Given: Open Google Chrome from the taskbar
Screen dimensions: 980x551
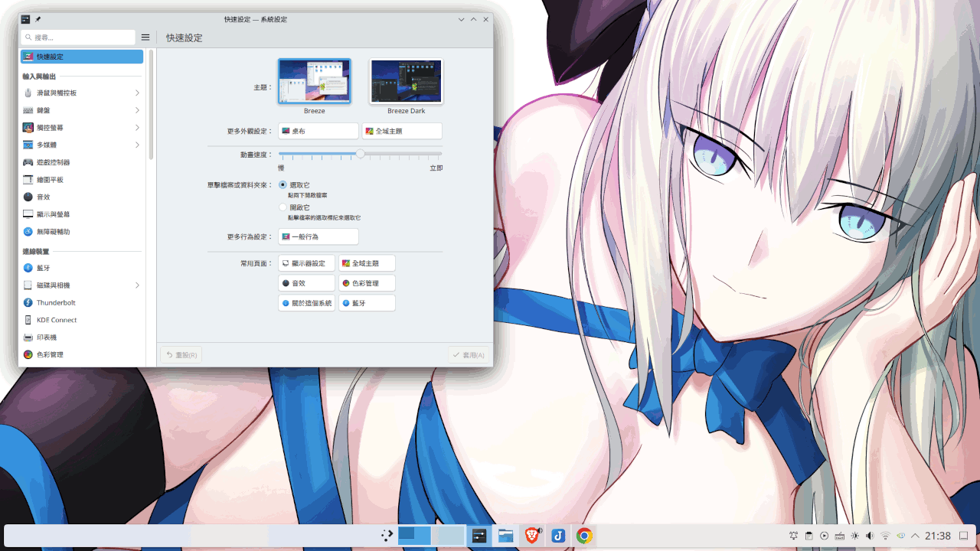Looking at the screenshot, I should tap(584, 536).
